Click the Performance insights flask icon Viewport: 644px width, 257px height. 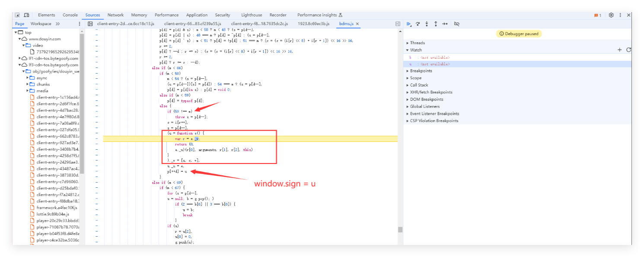[341, 15]
